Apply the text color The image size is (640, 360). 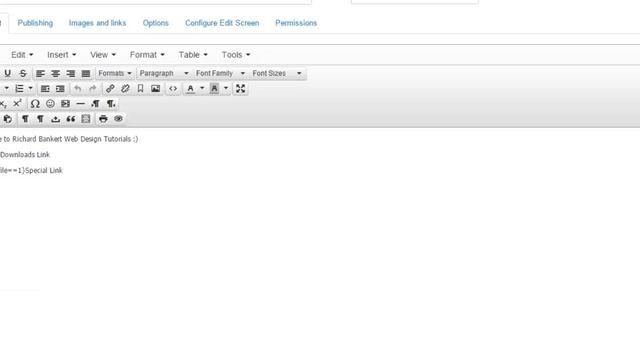[190, 89]
